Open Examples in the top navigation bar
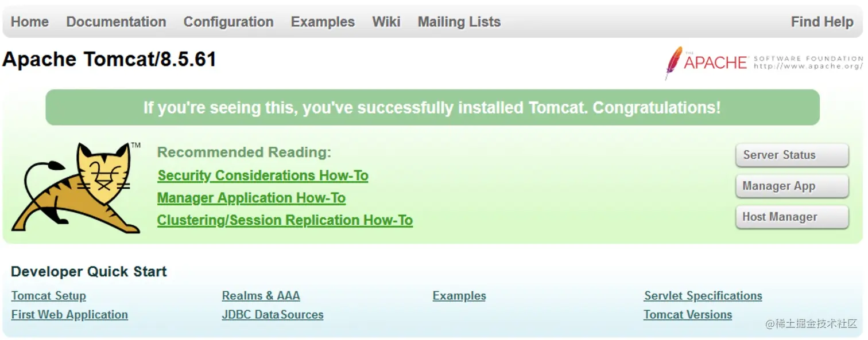The width and height of the screenshot is (868, 340). tap(323, 22)
